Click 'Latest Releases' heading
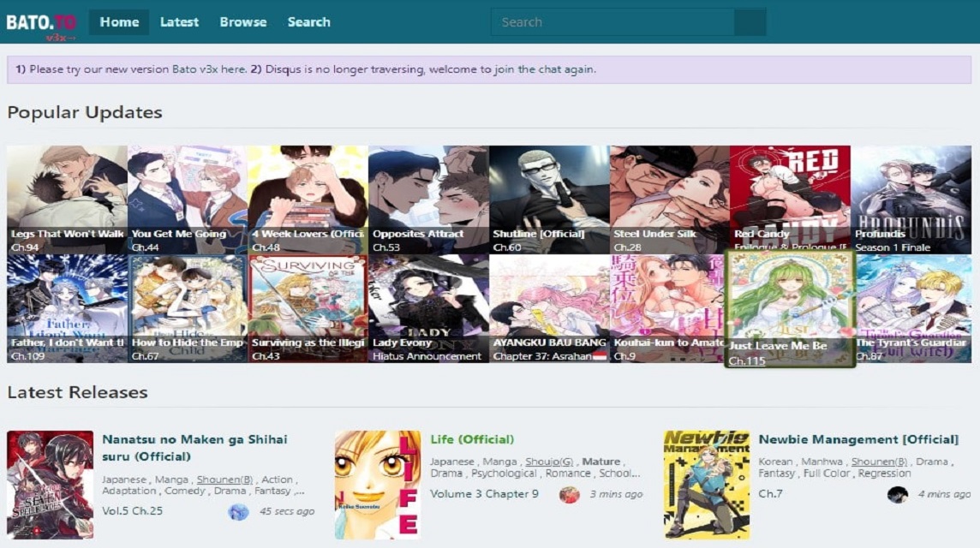 pos(77,392)
